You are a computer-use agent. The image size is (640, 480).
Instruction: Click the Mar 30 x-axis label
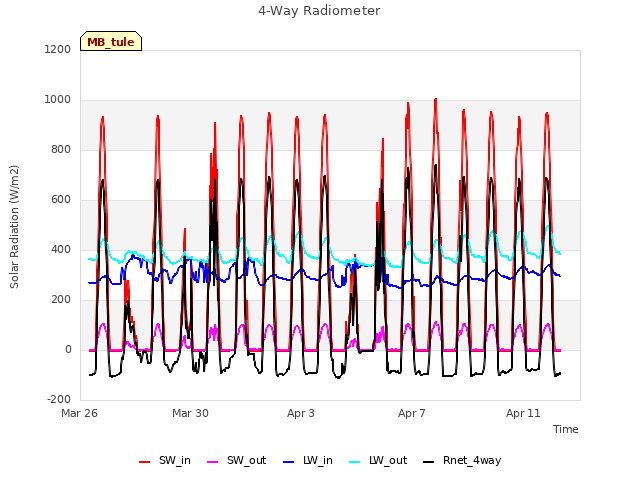pos(190,413)
